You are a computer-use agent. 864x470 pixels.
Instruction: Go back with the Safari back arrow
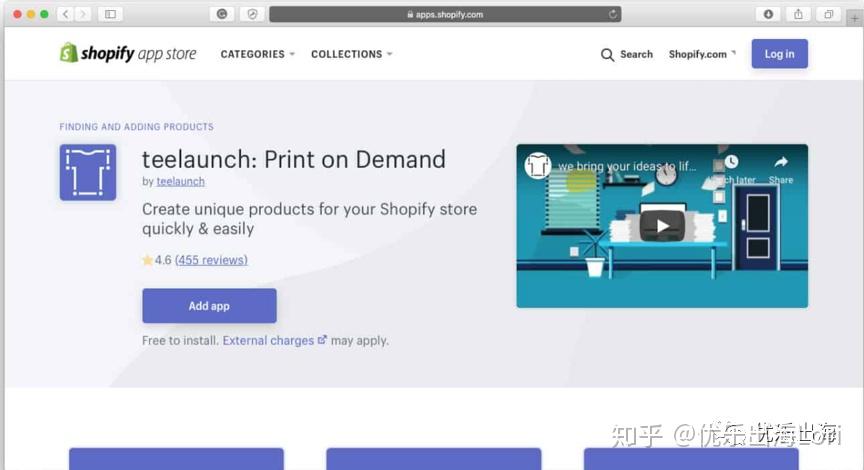tap(66, 14)
